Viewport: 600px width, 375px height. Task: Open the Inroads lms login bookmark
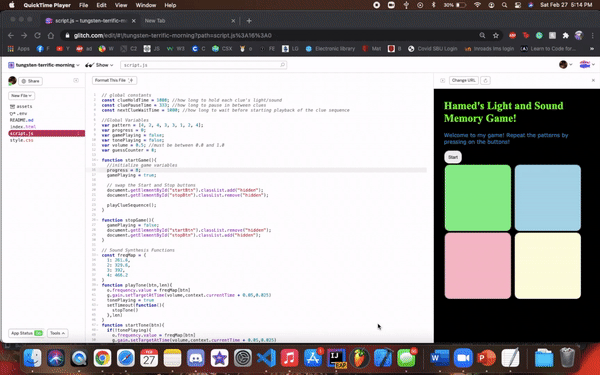(489, 49)
